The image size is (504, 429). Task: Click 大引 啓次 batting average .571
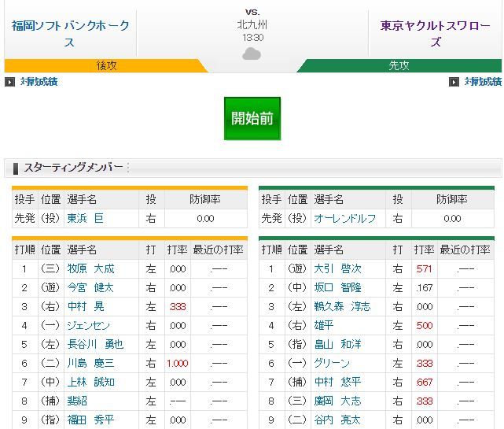point(425,269)
